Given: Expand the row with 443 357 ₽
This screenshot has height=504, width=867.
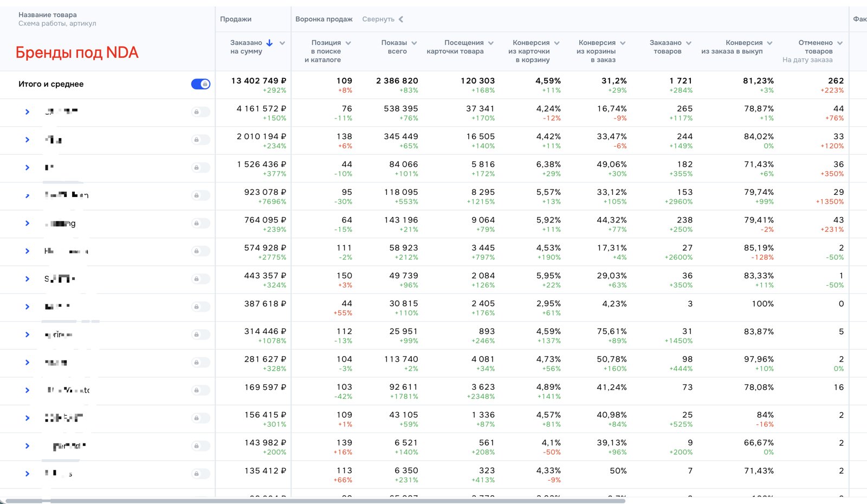Looking at the screenshot, I should [27, 279].
